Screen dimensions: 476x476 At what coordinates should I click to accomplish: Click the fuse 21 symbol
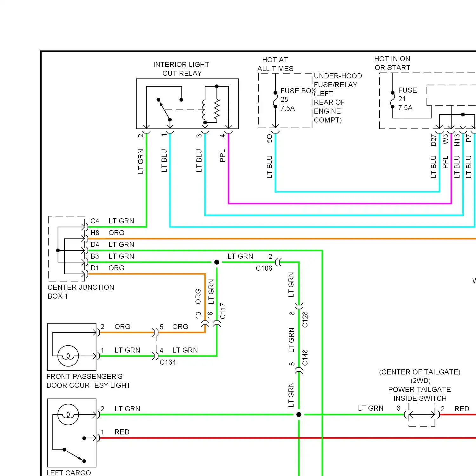click(x=393, y=100)
